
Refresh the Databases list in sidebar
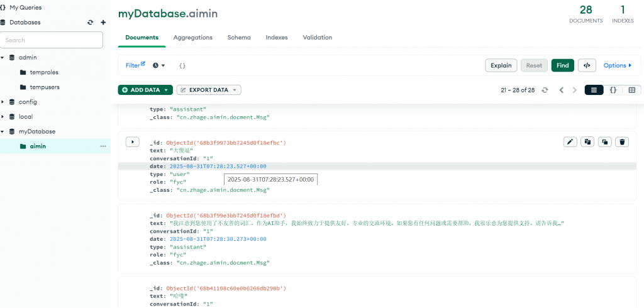click(x=91, y=23)
